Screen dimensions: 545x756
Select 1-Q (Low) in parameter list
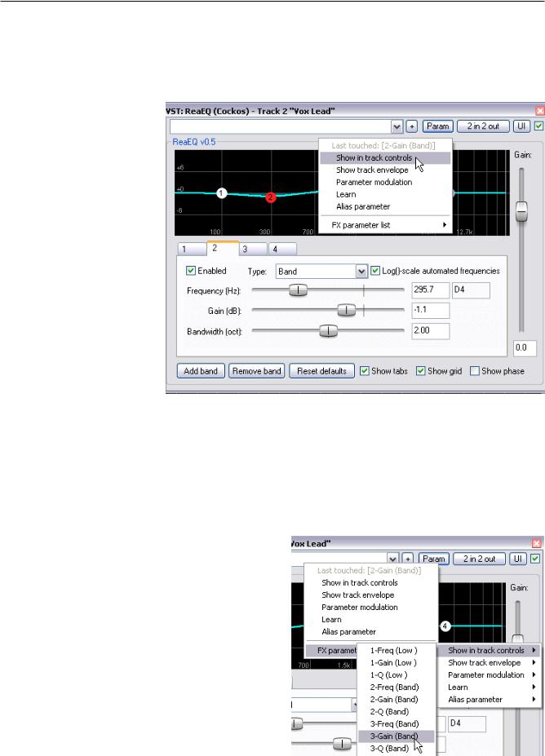pyautogui.click(x=397, y=675)
